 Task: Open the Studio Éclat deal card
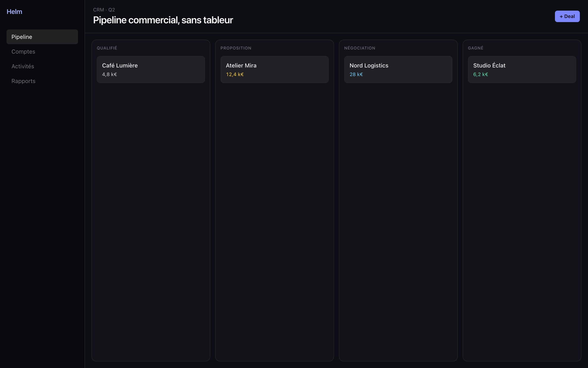coord(522,70)
